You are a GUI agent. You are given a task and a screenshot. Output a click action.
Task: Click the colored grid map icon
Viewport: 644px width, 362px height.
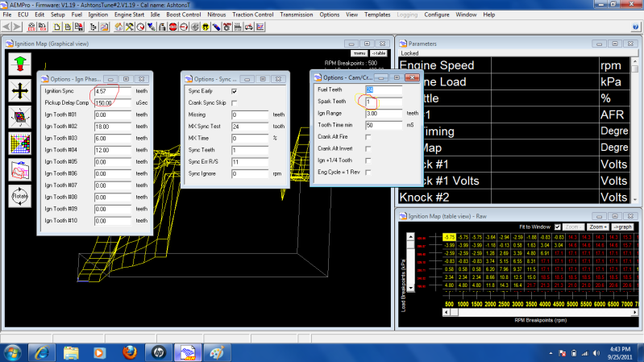coord(19,143)
